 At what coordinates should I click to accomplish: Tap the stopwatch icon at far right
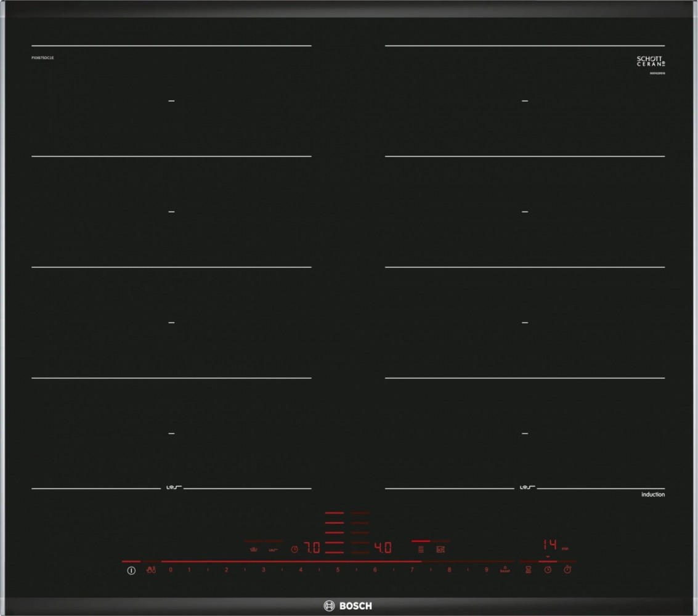(568, 570)
